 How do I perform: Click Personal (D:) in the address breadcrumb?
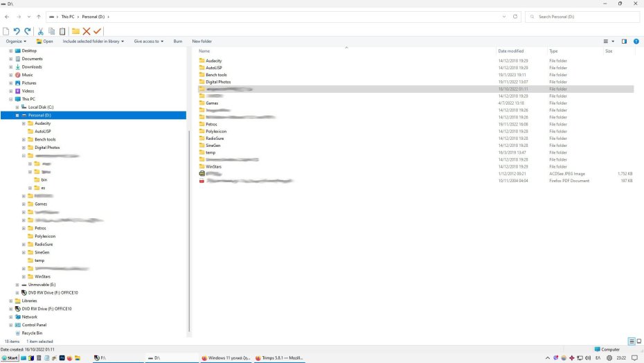(x=93, y=17)
